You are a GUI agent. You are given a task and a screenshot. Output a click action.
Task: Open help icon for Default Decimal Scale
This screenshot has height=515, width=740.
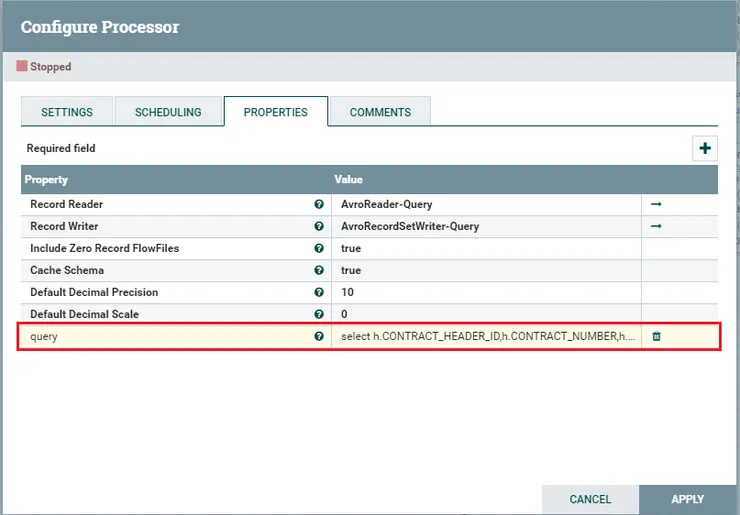coord(319,314)
